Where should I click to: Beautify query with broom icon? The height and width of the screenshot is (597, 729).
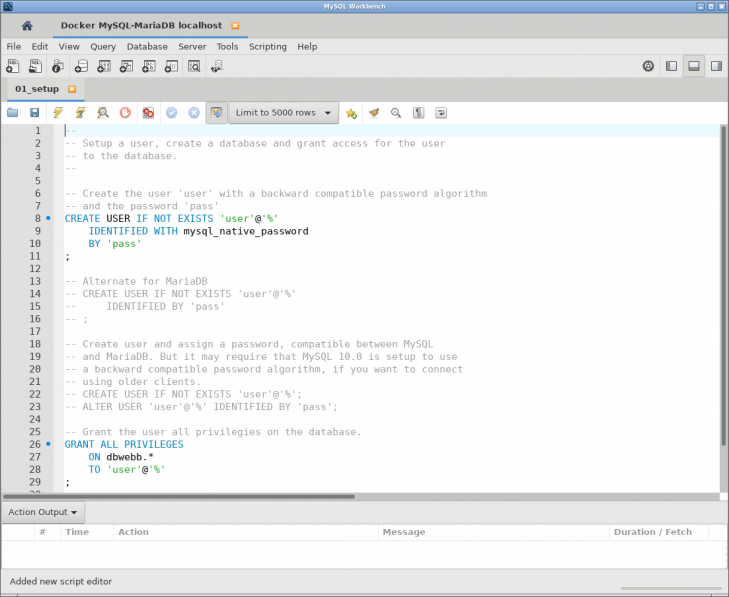[x=374, y=113]
